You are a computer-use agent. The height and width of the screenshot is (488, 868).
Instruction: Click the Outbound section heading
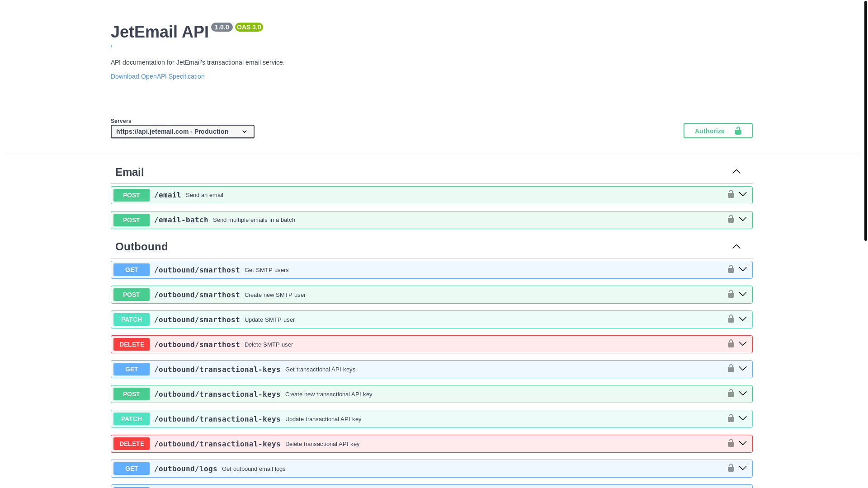142,247
